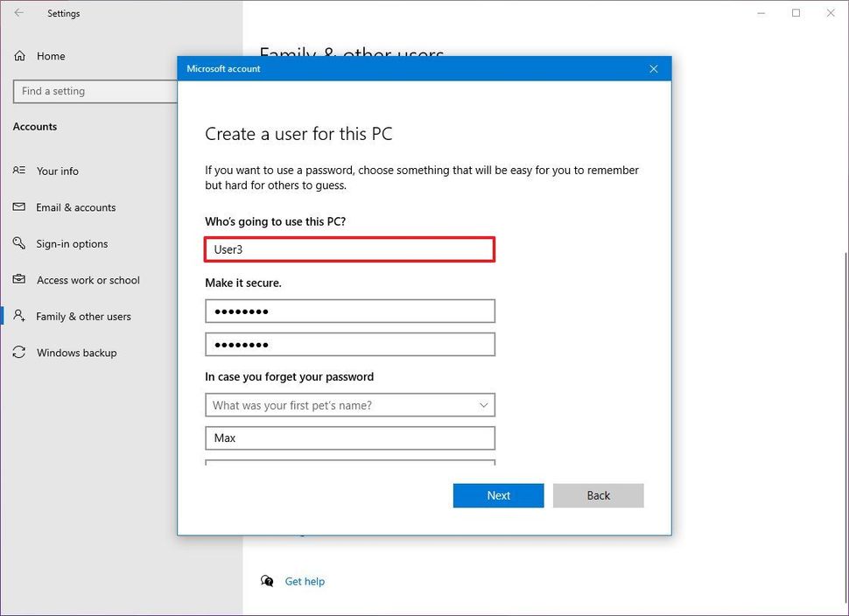Open the Get help link

[x=305, y=581]
